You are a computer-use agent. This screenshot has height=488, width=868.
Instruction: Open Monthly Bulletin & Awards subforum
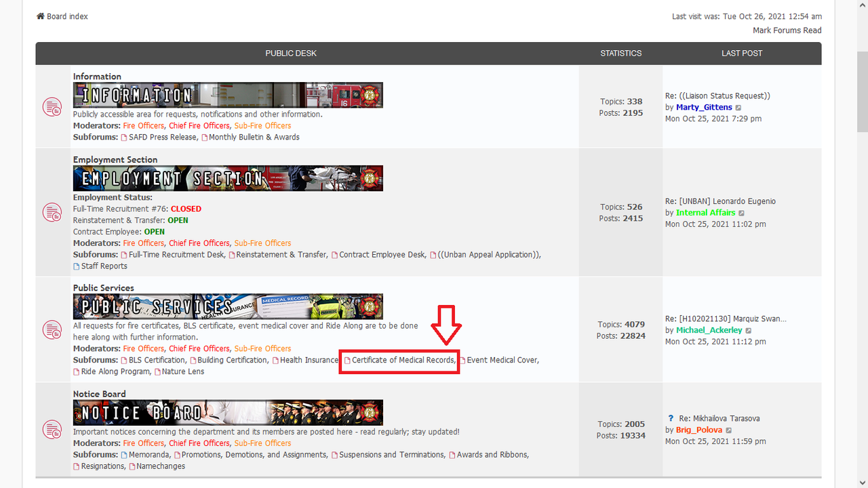click(x=254, y=137)
